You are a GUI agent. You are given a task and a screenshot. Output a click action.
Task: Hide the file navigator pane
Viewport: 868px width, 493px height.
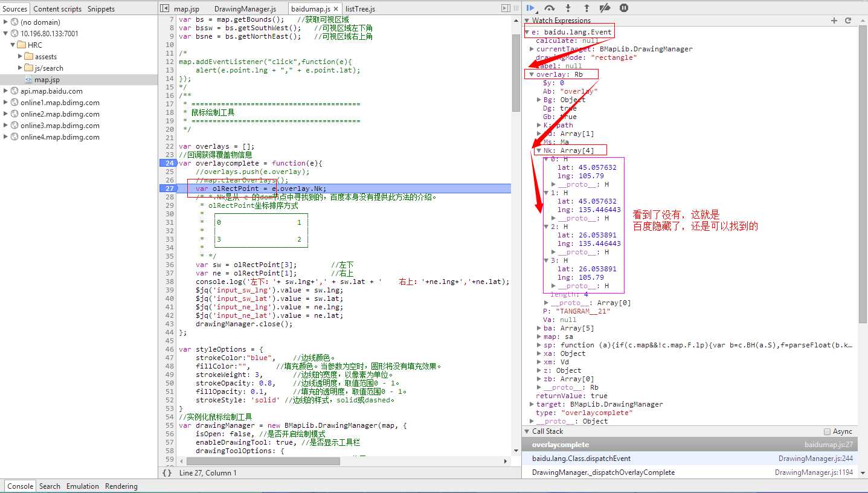(x=165, y=8)
